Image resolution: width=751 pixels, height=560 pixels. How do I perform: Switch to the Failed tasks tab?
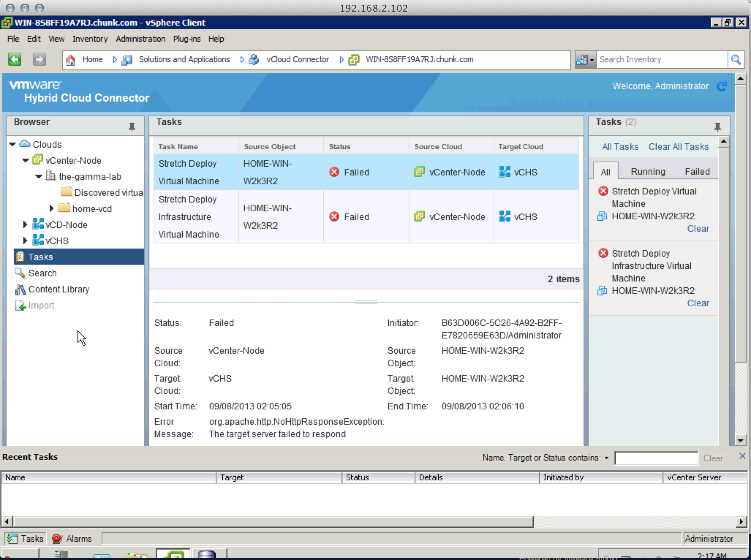(x=697, y=171)
